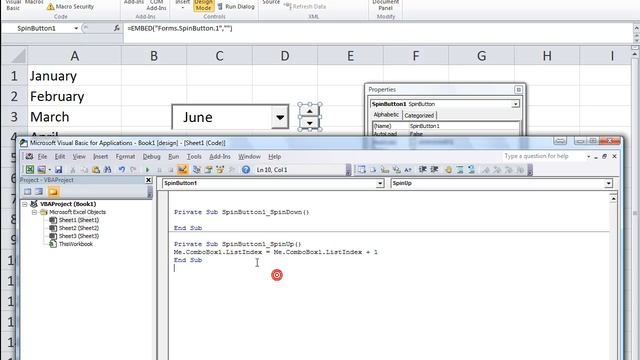The image size is (640, 360).
Task: Collapse the Microsoft Excel Objects folder
Action: (34, 212)
